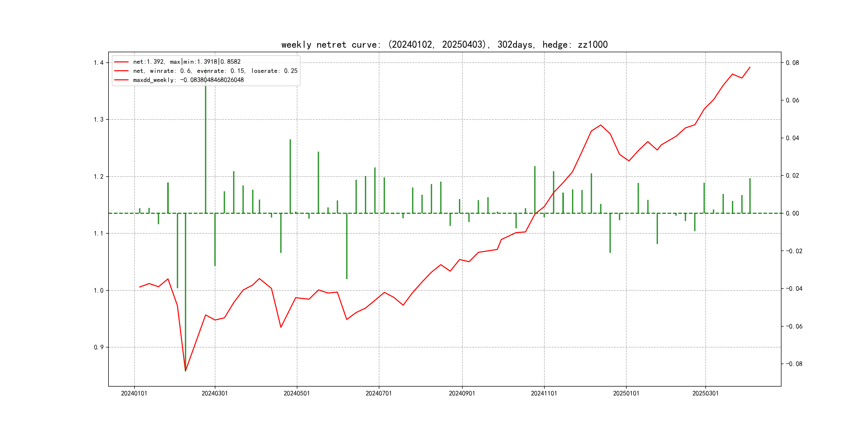Click the 20250301 x-axis date label
The width and height of the screenshot is (868, 434).
point(705,393)
